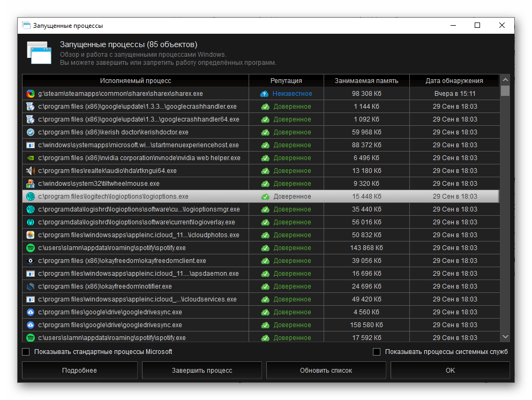Click the startmenuexperiencehost.exe icon
Viewport: 532px width, 400px height.
(31, 145)
